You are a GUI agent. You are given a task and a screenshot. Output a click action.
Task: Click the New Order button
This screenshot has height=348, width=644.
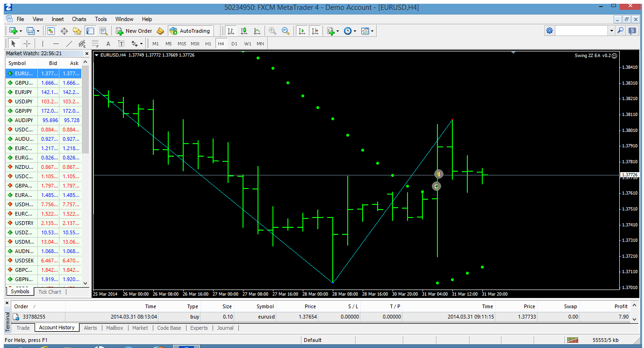134,31
